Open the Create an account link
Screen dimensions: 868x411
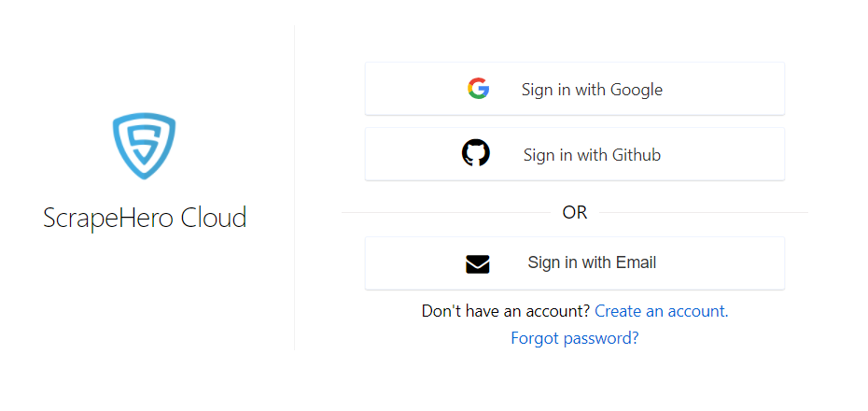point(662,311)
